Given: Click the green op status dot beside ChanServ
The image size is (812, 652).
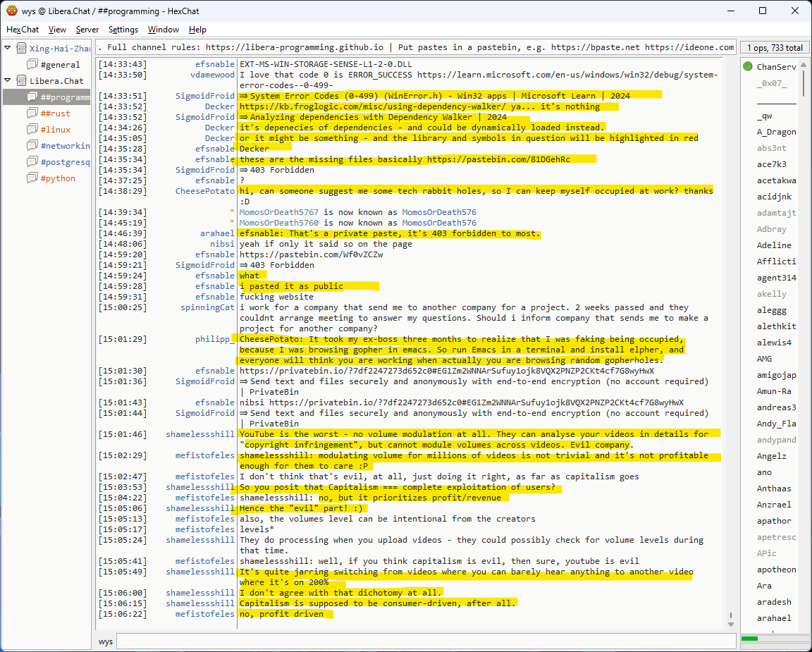Looking at the screenshot, I should 748,67.
